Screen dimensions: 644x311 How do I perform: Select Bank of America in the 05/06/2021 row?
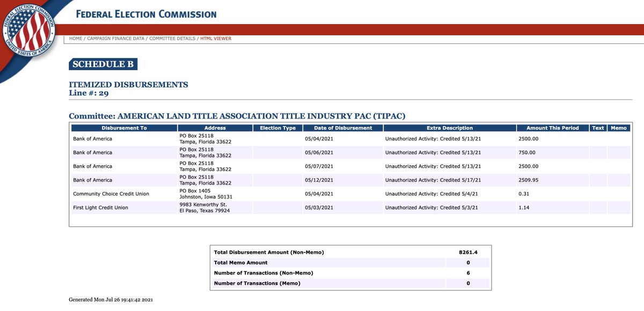(x=92, y=153)
